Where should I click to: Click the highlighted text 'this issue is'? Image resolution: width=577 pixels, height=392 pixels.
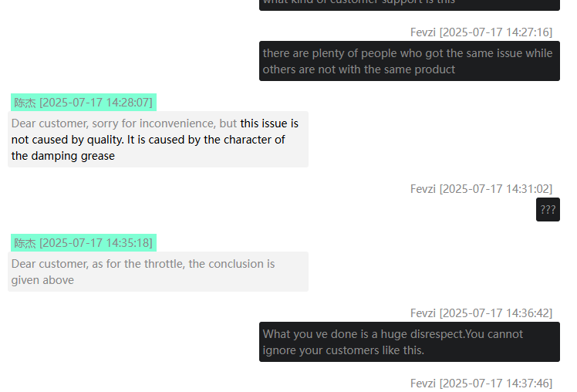click(x=269, y=123)
